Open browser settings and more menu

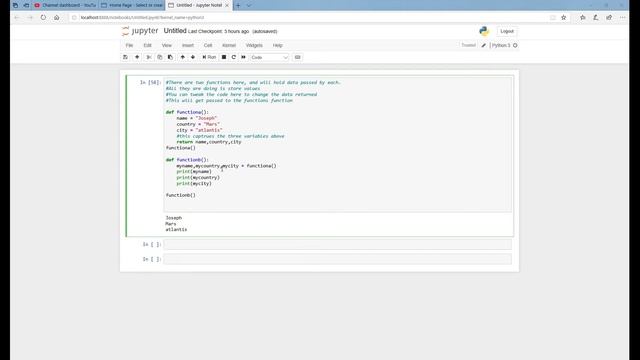click(622, 18)
